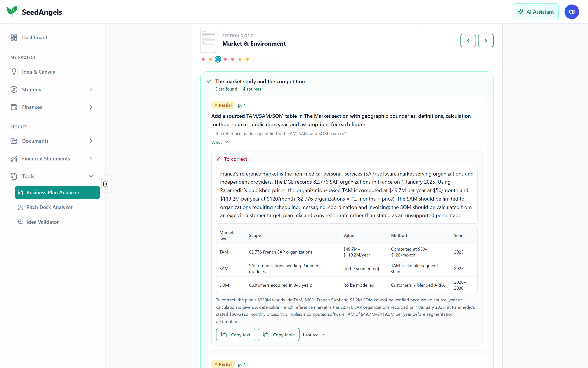Click the compass icon next to Strategy

(14, 89)
